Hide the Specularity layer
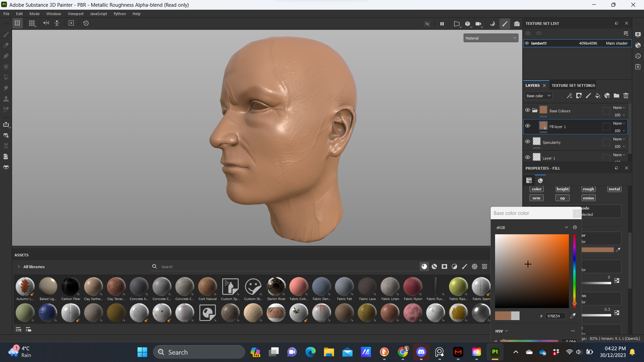This screenshot has width=644, height=362. (528, 141)
